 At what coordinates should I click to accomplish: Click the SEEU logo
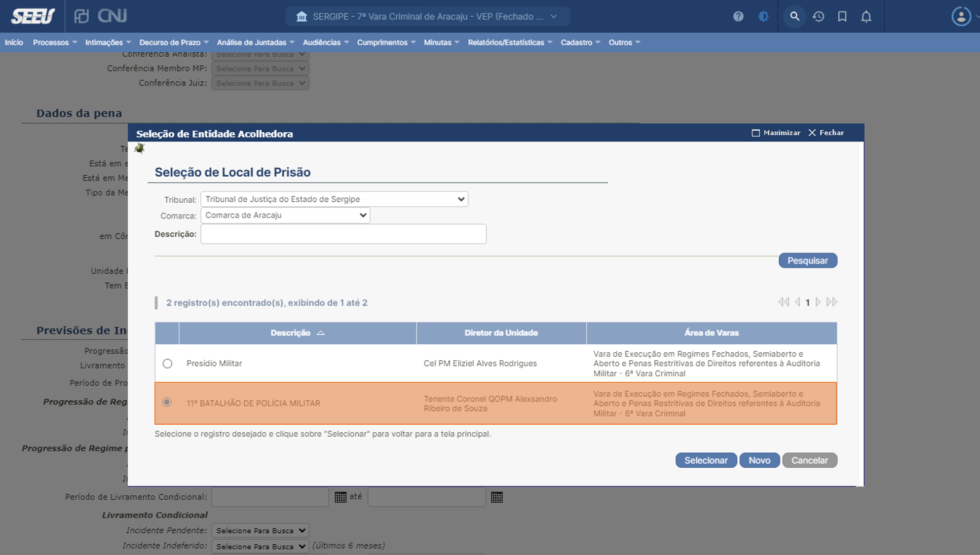(x=33, y=16)
